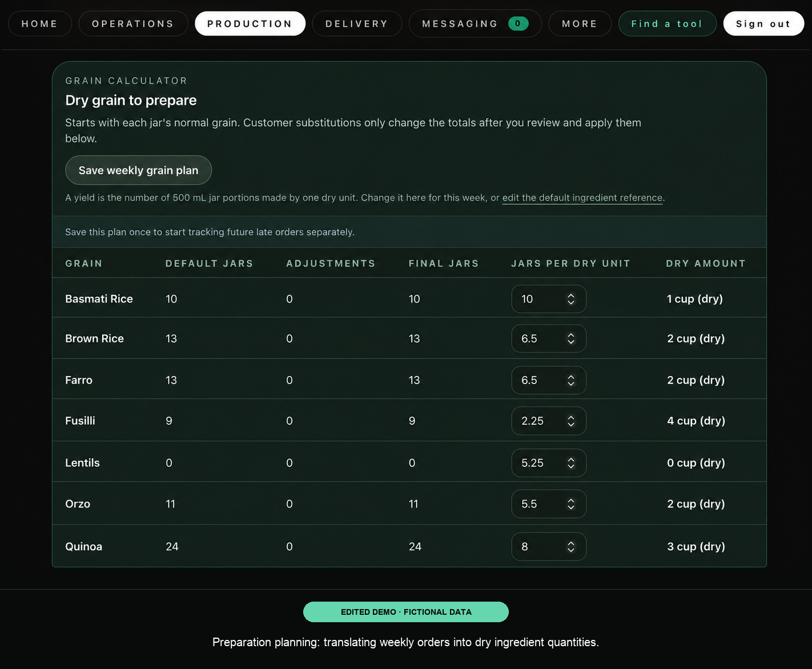This screenshot has height=669, width=812.
Task: Save the weekly grain plan
Action: click(139, 170)
